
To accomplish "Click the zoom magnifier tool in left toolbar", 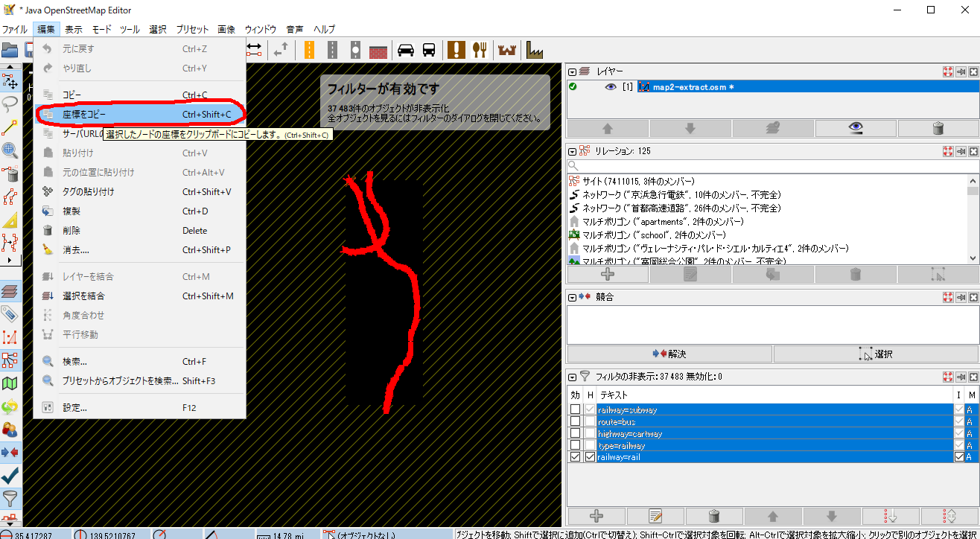I will [10, 151].
